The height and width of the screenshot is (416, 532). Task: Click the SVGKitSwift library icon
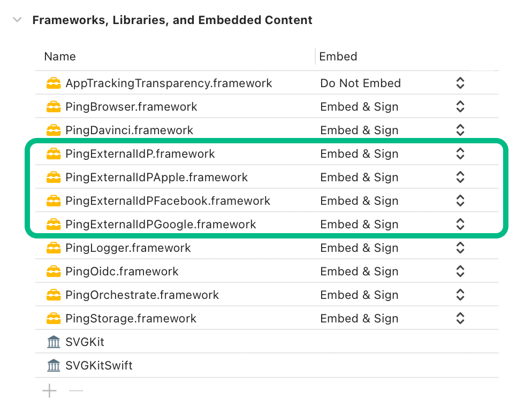pos(54,366)
